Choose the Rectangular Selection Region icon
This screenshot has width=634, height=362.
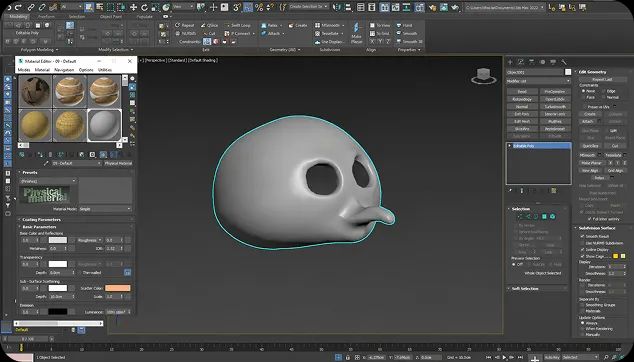click(x=110, y=7)
